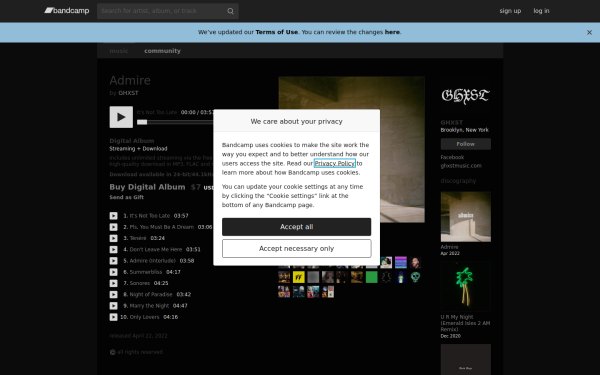This screenshot has height=375, width=600.
Task: Click the log in link
Action: 541,11
